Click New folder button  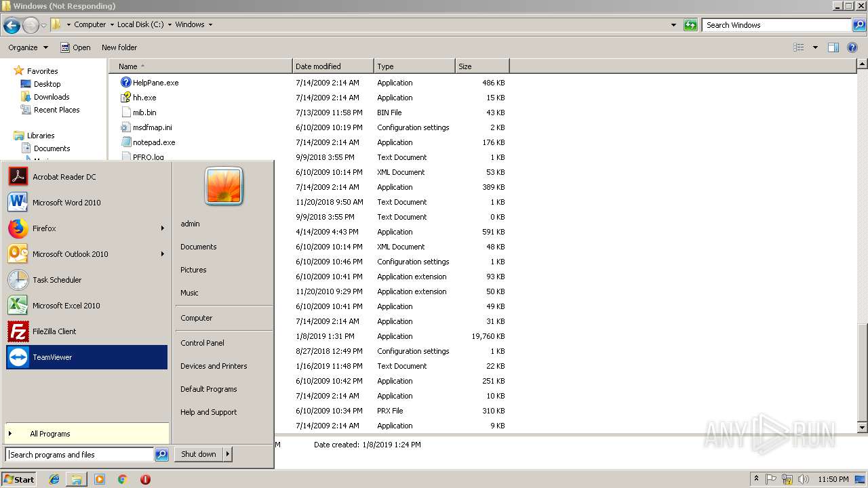[119, 47]
